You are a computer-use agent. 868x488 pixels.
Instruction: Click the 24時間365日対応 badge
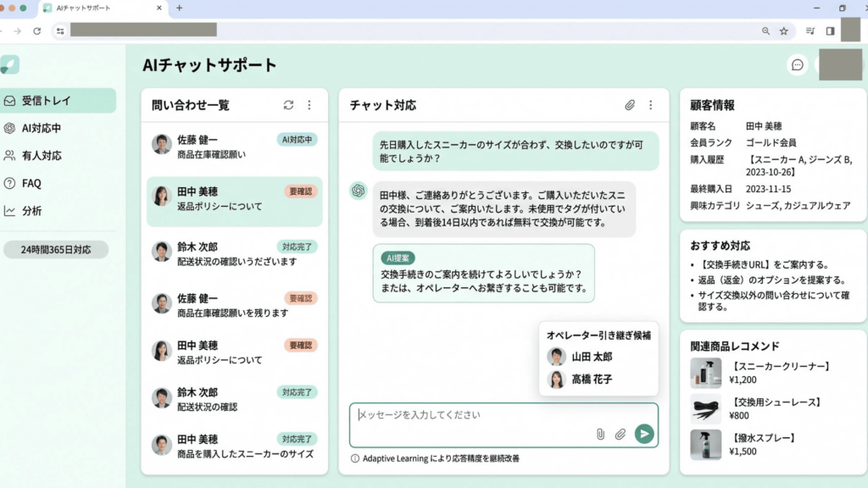click(x=56, y=250)
